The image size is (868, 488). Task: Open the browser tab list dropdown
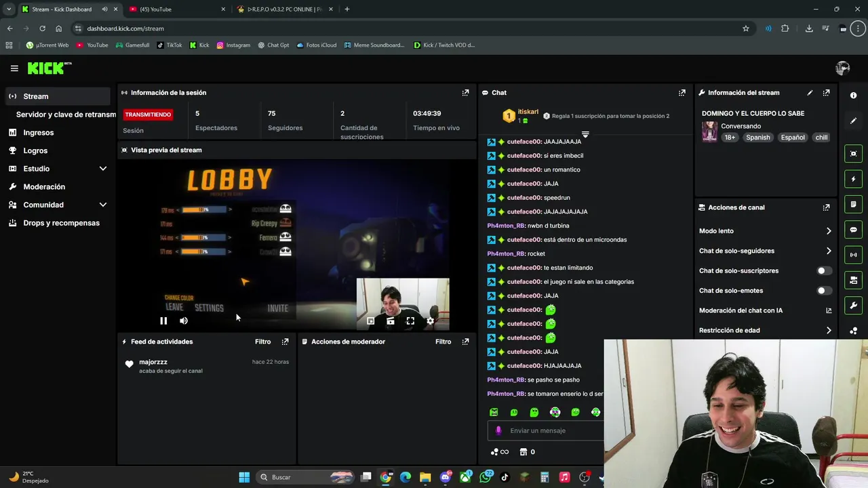click(8, 9)
